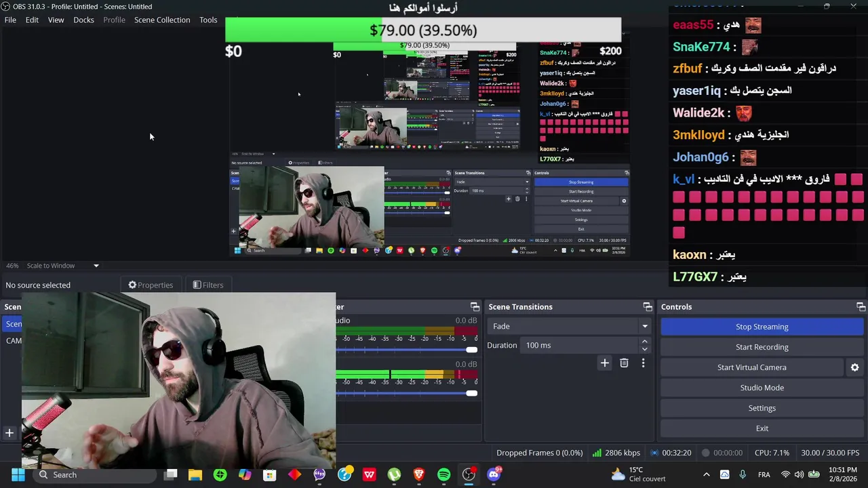Click the green network status icon
The image size is (868, 488).
tap(597, 453)
